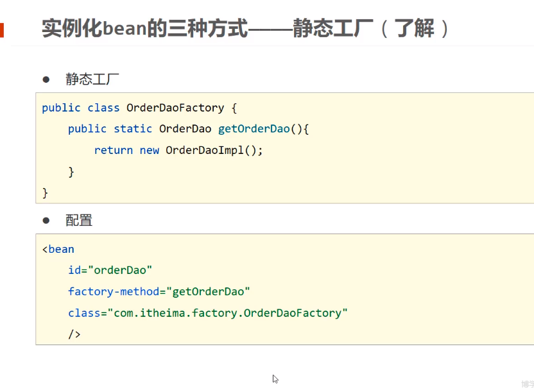Click the OrderDaoFactory class name in the Java code

175,108
